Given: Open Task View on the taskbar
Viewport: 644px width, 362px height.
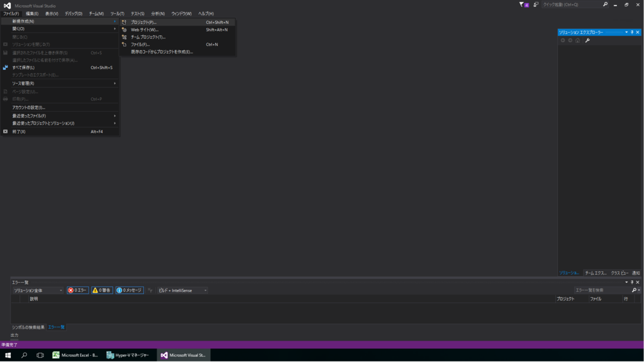Looking at the screenshot, I should coord(40,355).
